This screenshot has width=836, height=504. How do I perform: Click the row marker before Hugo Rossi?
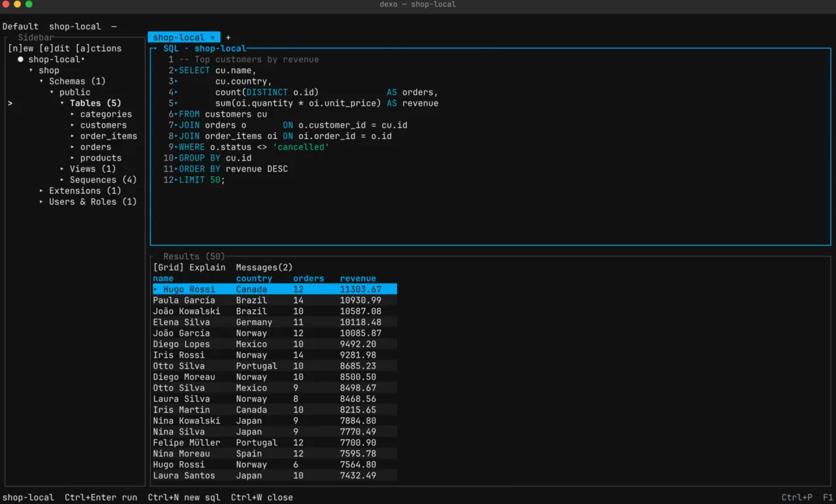155,290
